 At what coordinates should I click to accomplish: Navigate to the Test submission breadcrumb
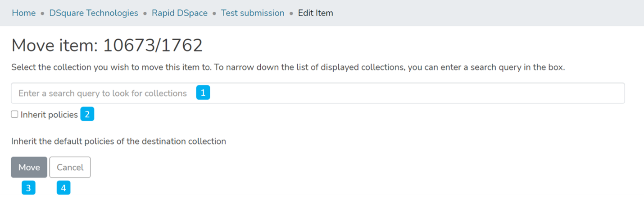coord(252,13)
